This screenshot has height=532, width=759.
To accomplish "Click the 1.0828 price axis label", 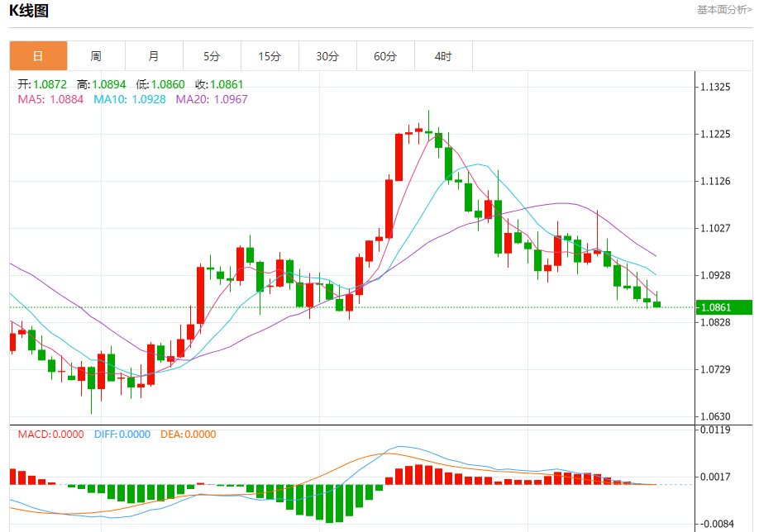I will click(x=715, y=322).
